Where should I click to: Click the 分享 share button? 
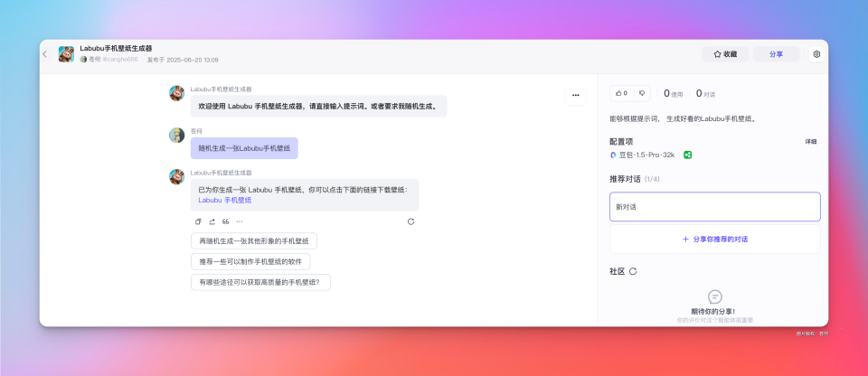[x=776, y=54]
